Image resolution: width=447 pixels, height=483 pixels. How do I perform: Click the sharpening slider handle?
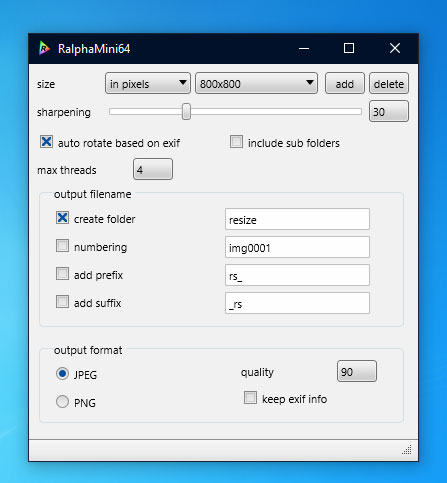(x=186, y=111)
